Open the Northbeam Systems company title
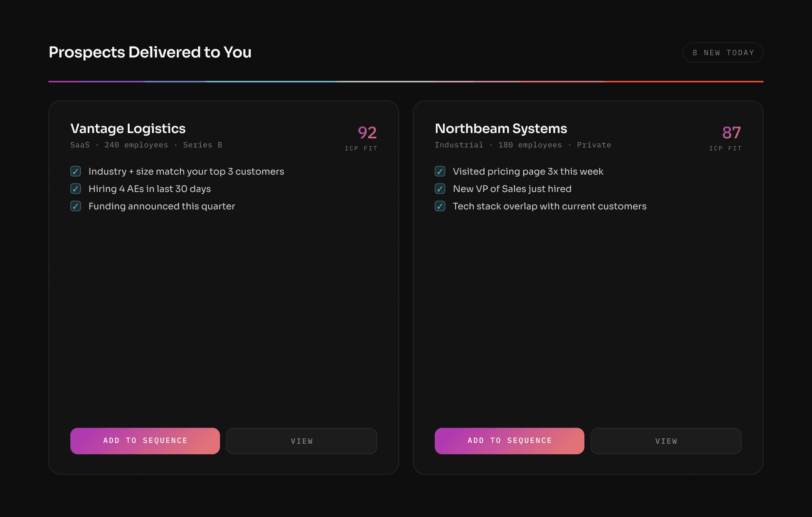 click(x=501, y=128)
